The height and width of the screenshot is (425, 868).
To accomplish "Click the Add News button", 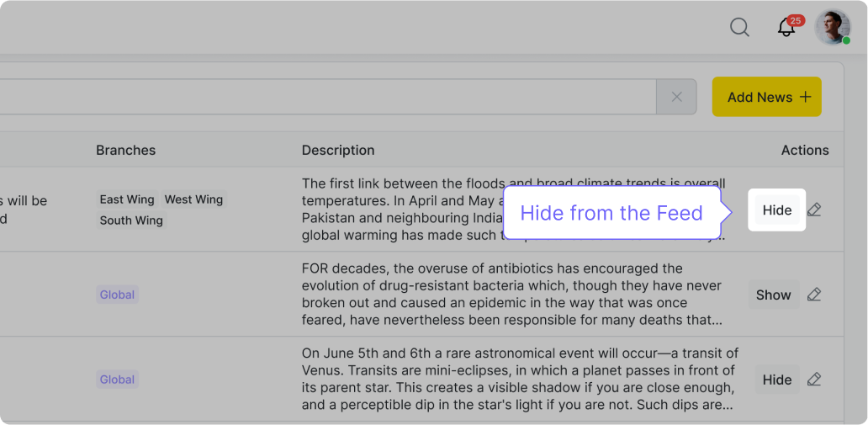I will [766, 97].
